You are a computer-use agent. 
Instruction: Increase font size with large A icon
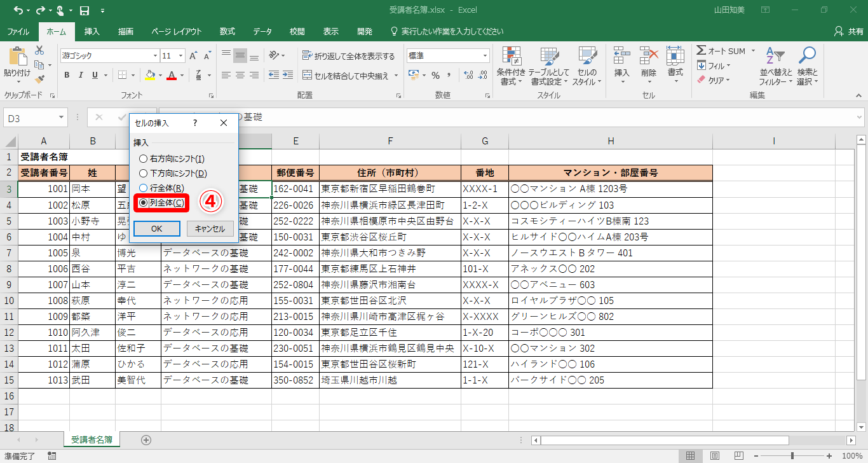pyautogui.click(x=194, y=56)
